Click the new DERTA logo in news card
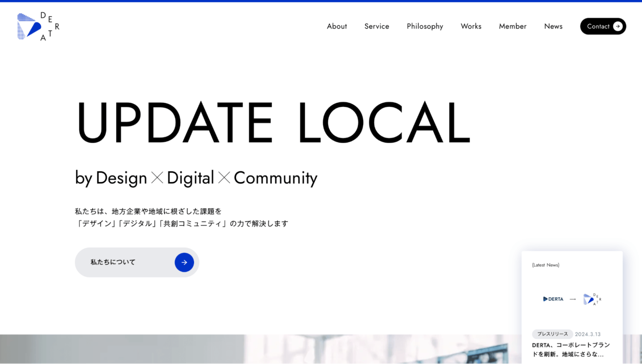This screenshot has height=364, width=642. tap(592, 299)
